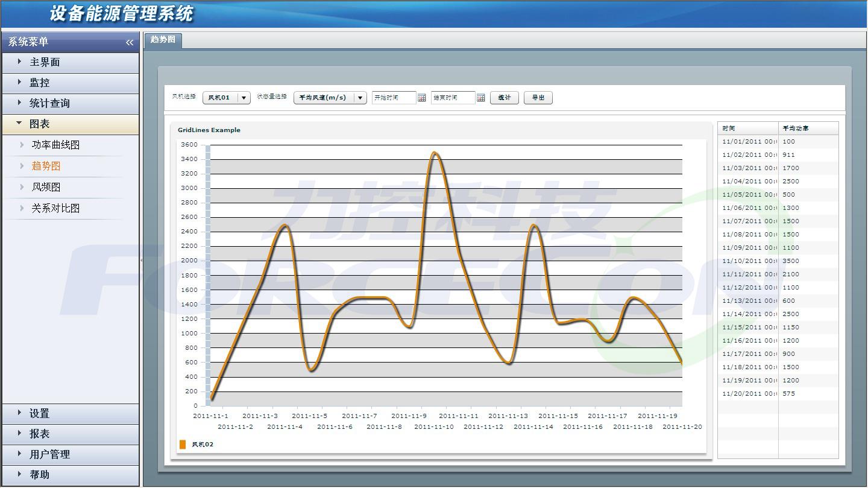This screenshot has height=488, width=868.
Task: Select table row 11/06/2011 with value 1300
Action: (x=778, y=208)
